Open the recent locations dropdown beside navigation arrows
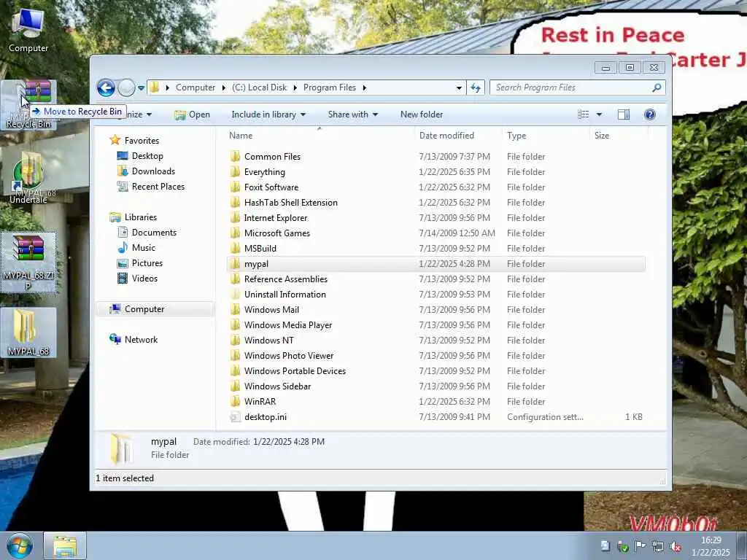Viewport: 747px width, 560px height. [x=141, y=88]
